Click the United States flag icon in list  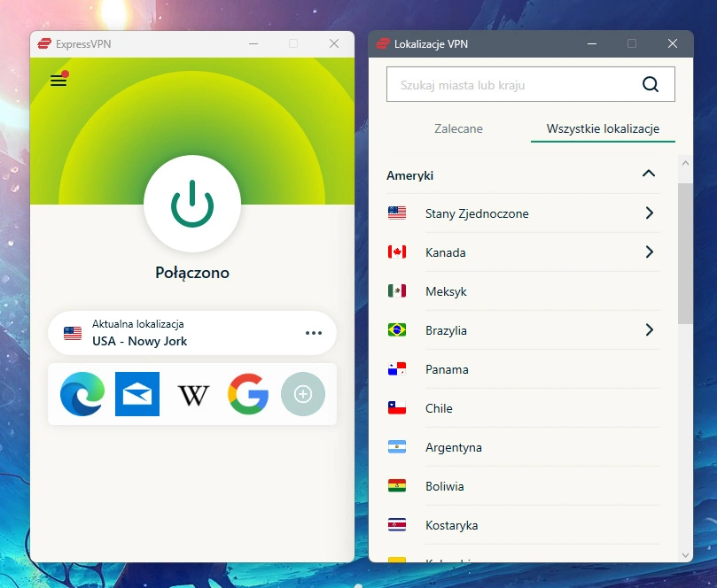397,213
